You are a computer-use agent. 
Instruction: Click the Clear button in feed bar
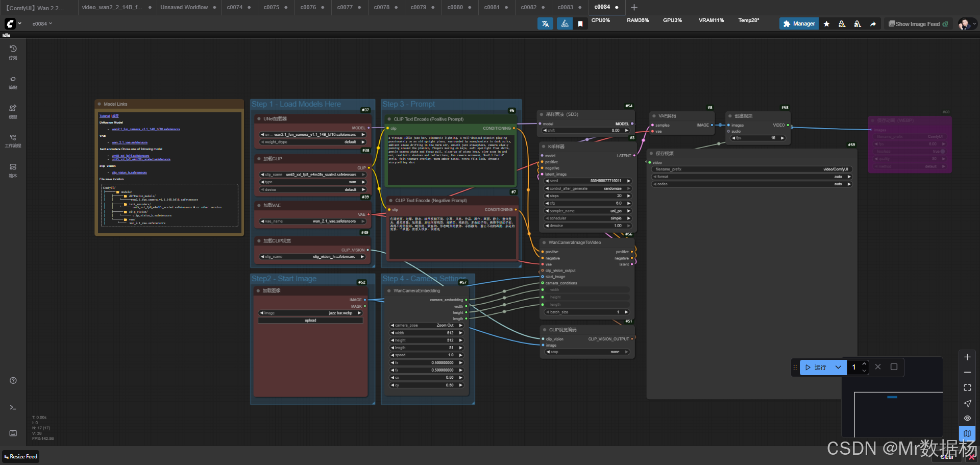(947, 457)
